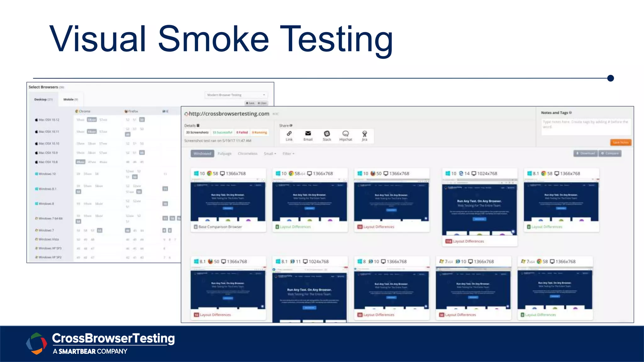Select the Windowed view tab

tap(202, 154)
